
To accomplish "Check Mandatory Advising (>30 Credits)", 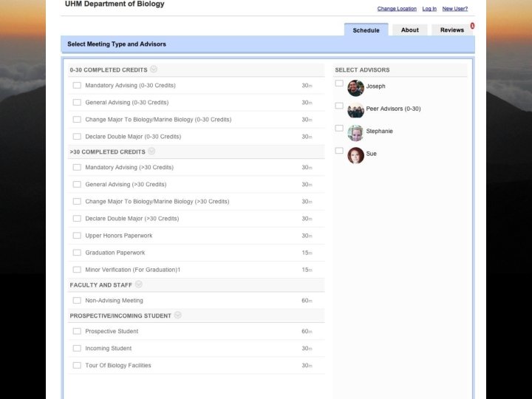I will pos(77,167).
